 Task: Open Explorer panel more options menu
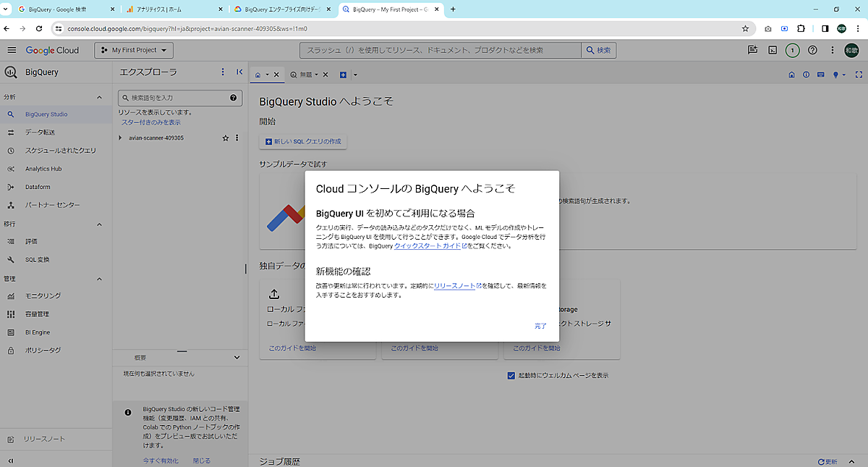pos(223,72)
